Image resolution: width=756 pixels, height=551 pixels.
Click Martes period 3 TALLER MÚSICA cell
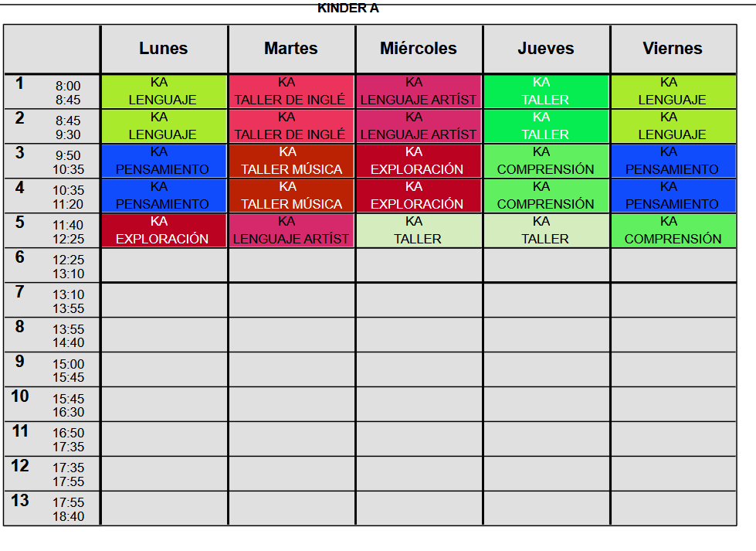tap(291, 161)
